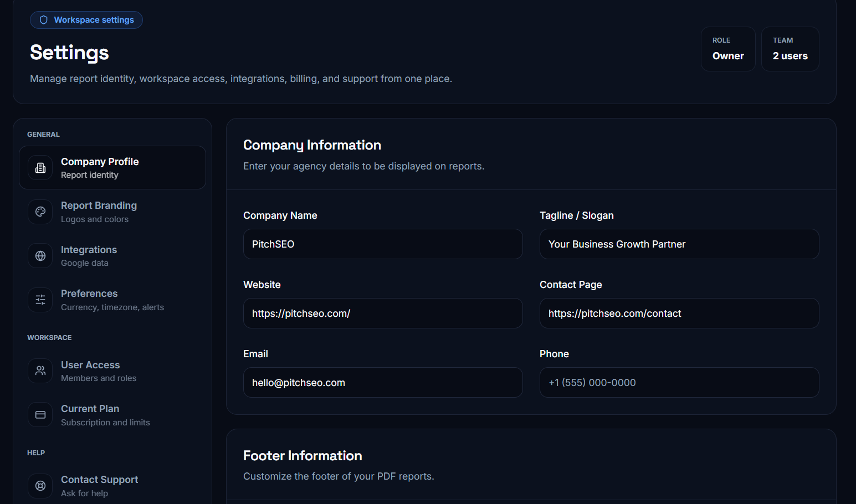
Task: View the Current Plan section
Action: (112, 415)
